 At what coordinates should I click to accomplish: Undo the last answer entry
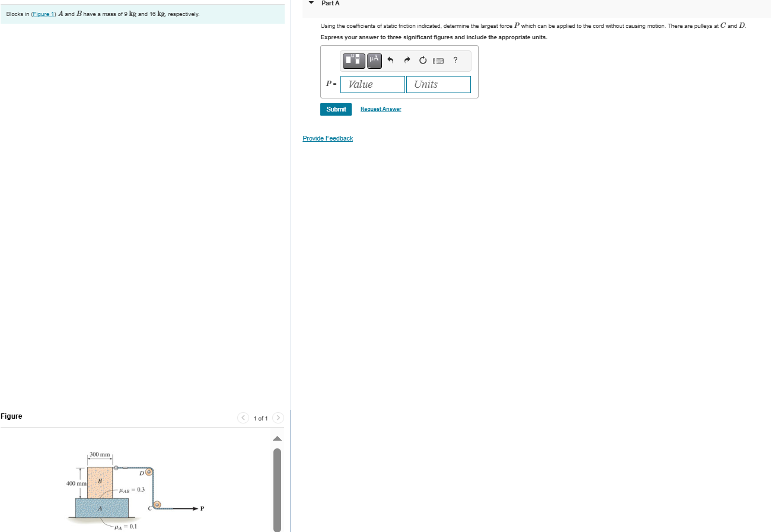point(390,60)
